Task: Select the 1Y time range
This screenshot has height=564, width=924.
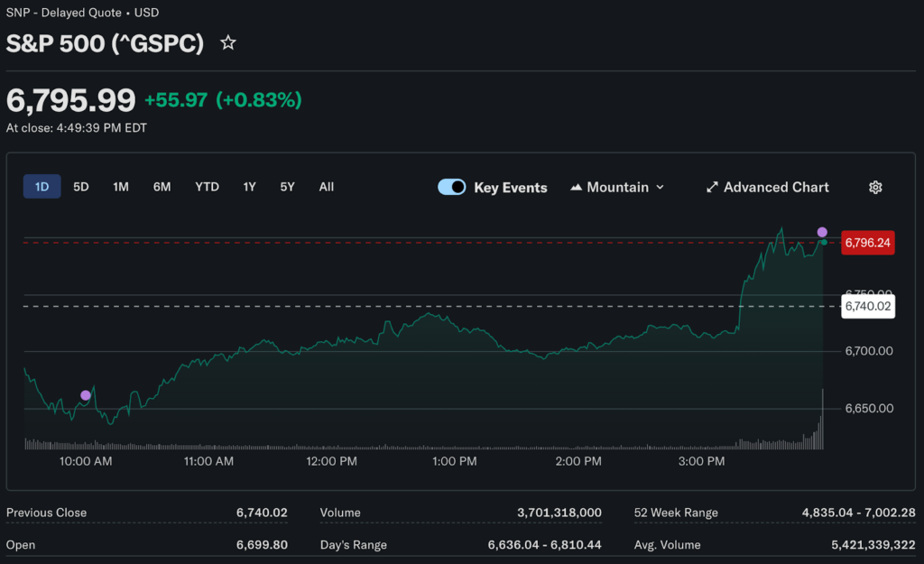Action: point(249,187)
